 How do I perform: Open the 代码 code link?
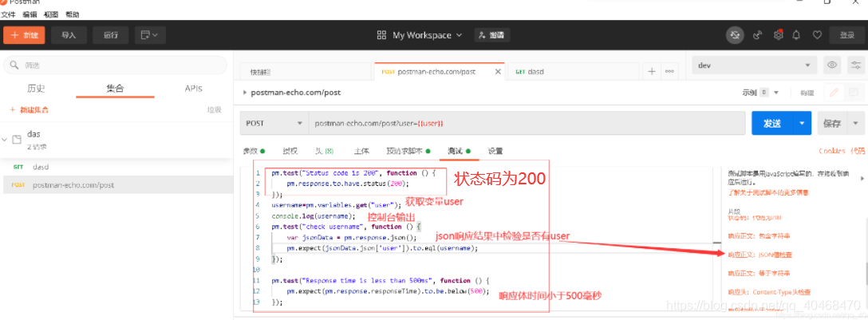(857, 151)
